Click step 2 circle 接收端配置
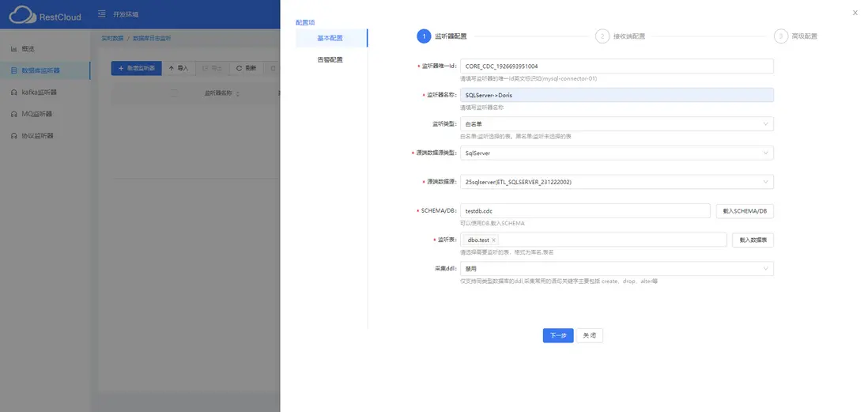The height and width of the screenshot is (412, 868). [x=602, y=36]
